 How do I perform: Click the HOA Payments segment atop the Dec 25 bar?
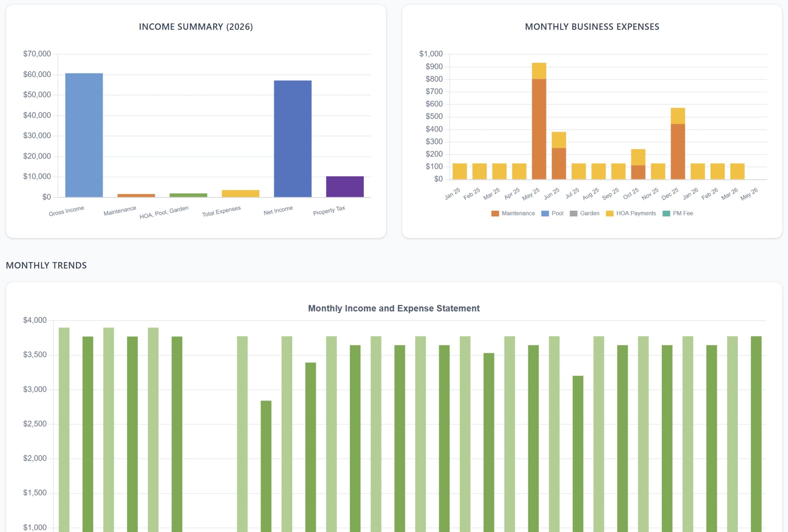tap(678, 116)
